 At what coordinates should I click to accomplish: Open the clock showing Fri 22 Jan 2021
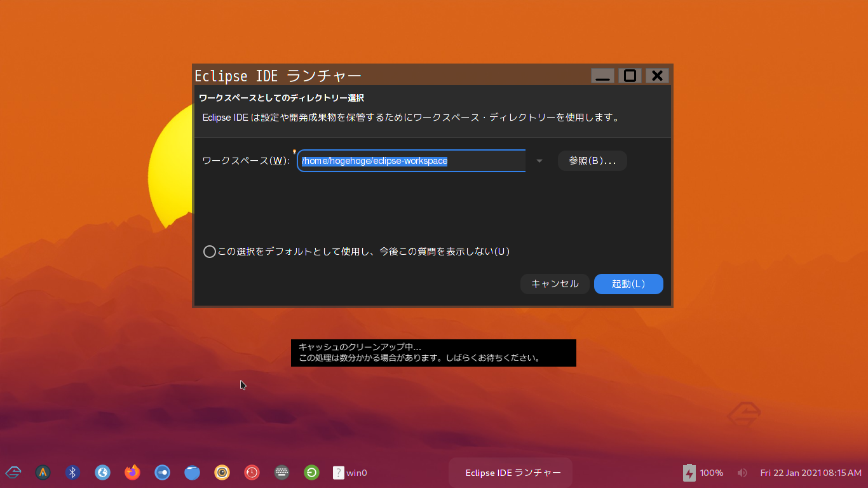click(811, 473)
